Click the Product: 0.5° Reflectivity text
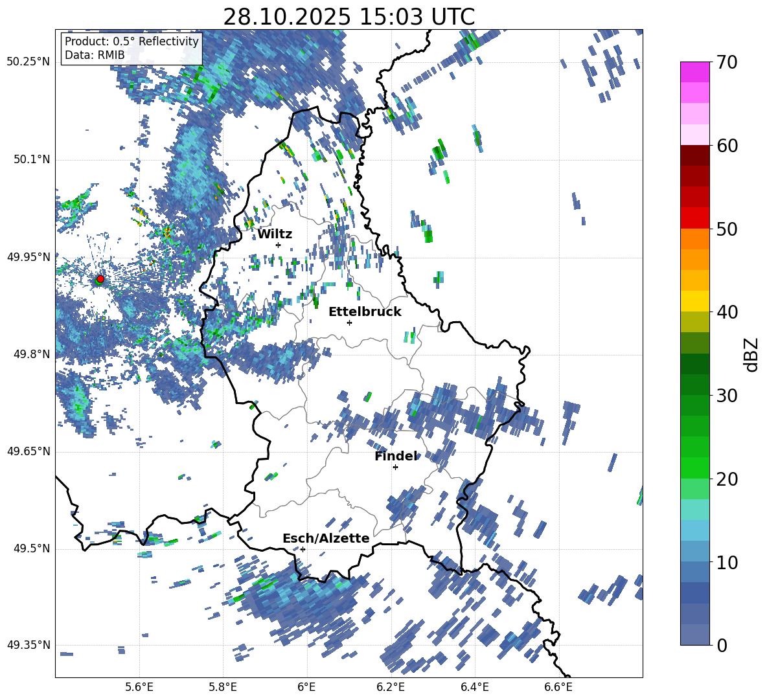Screen dimensions: 767x700 click(x=132, y=41)
